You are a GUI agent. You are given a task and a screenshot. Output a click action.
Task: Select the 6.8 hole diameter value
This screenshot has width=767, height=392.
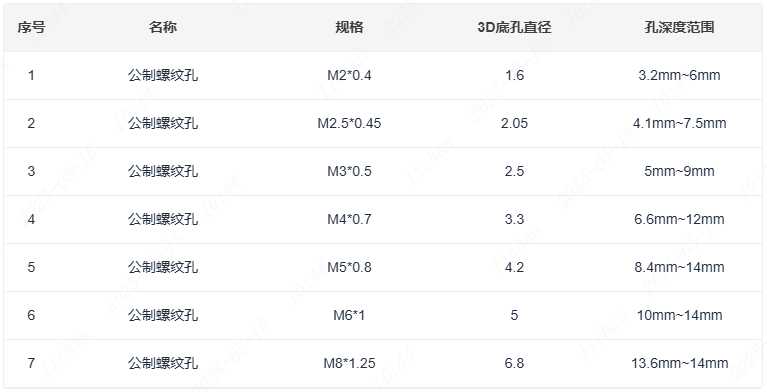pyautogui.click(x=514, y=363)
